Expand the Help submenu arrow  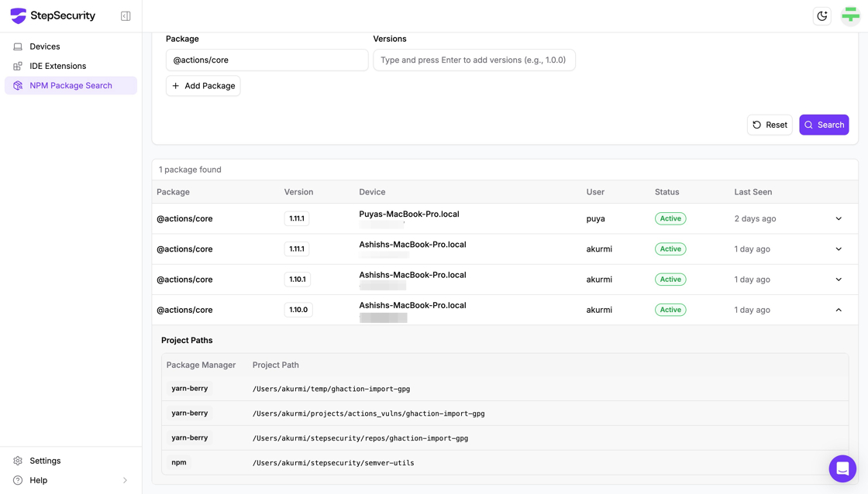click(125, 480)
